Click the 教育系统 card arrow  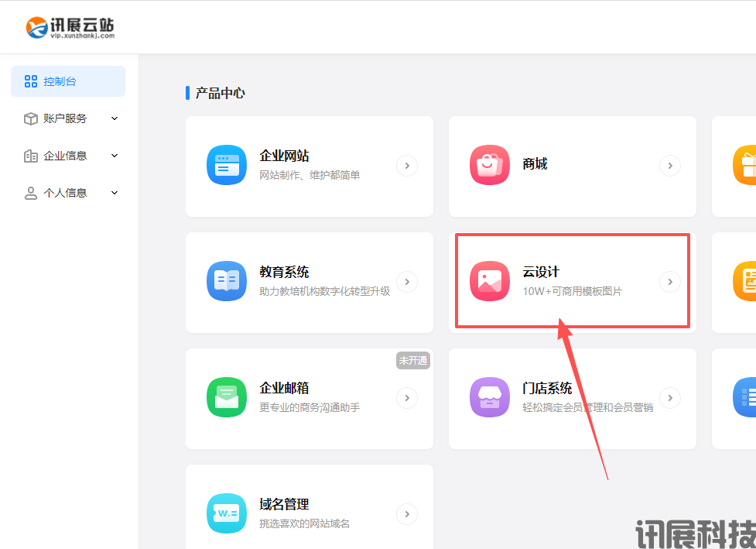(406, 281)
